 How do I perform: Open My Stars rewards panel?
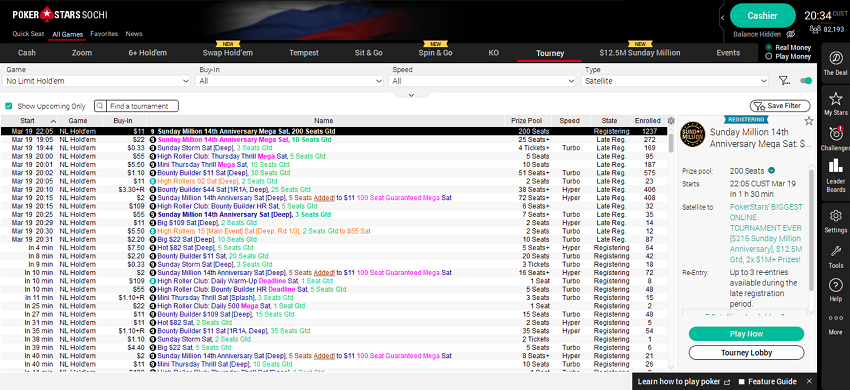coord(835,103)
